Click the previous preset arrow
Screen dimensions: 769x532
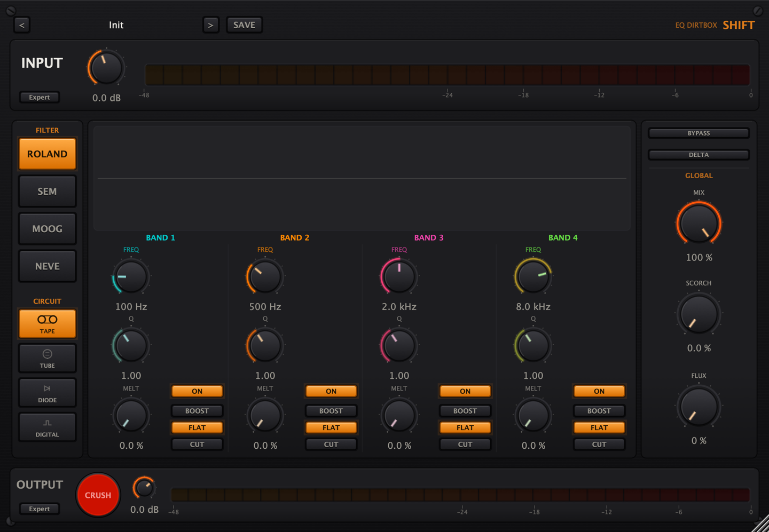pyautogui.click(x=22, y=25)
